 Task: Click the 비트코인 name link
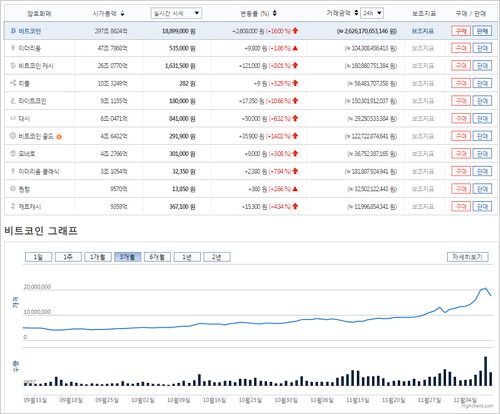pos(30,31)
